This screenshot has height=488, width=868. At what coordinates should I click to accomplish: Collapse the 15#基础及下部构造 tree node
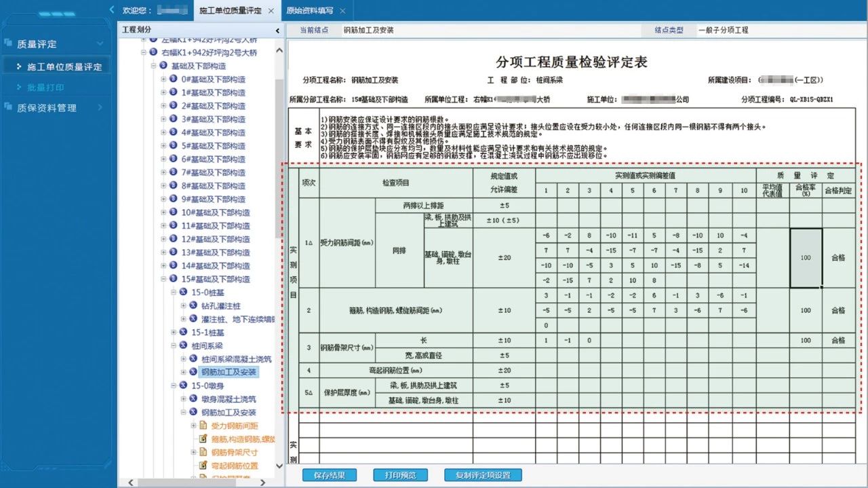pyautogui.click(x=163, y=279)
